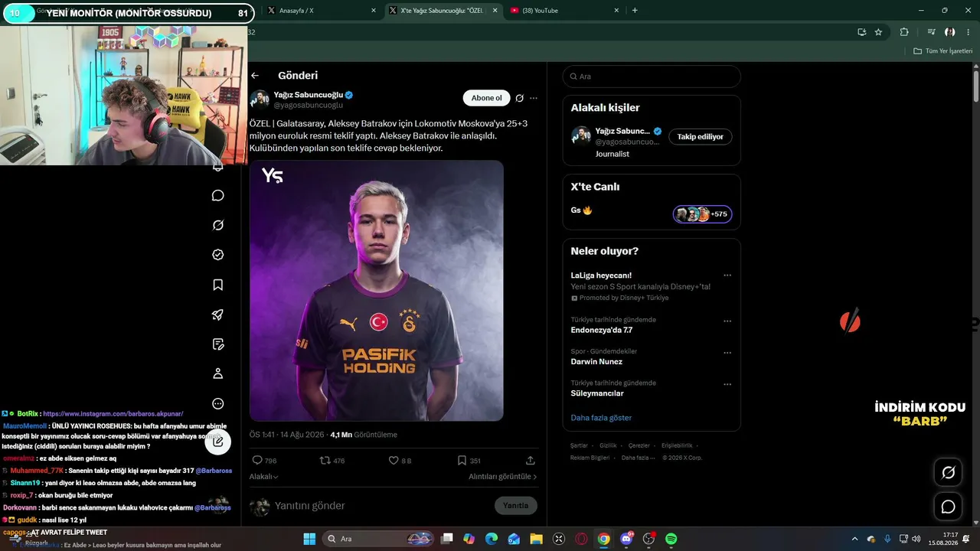The width and height of the screenshot is (980, 551).
Task: Open Profile person icon in X sidebar
Action: [218, 373]
